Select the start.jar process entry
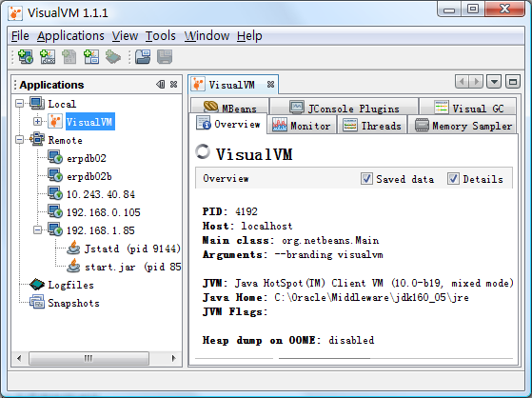532x398 pixels. click(x=132, y=267)
